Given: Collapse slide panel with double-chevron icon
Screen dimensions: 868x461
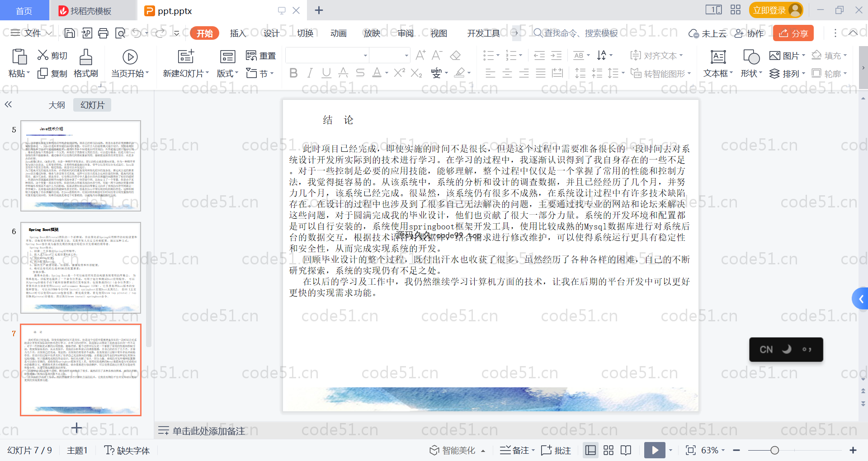Looking at the screenshot, I should (x=8, y=104).
